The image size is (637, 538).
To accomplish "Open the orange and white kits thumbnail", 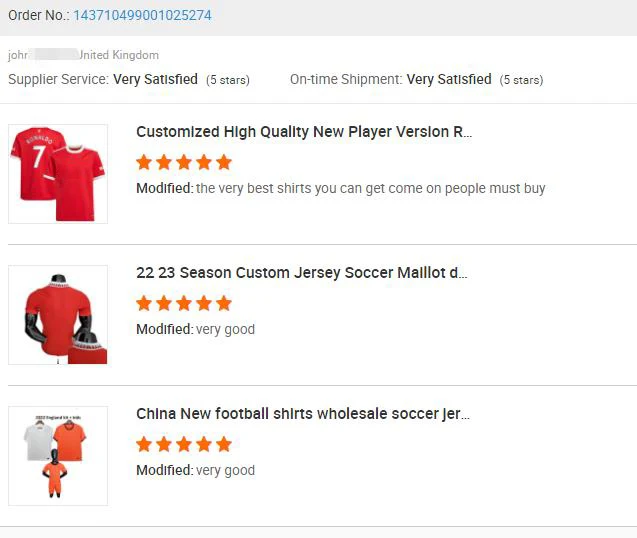I will [58, 456].
